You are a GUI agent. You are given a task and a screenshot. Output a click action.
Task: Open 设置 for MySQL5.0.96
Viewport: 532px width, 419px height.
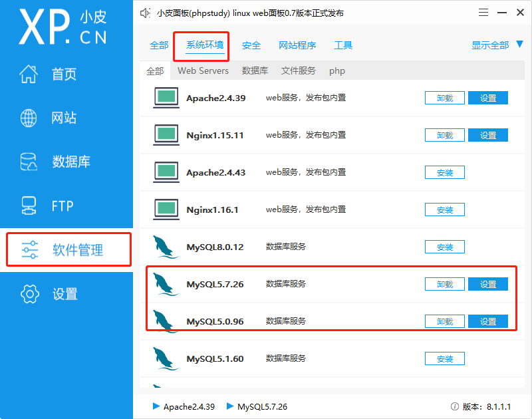(488, 321)
